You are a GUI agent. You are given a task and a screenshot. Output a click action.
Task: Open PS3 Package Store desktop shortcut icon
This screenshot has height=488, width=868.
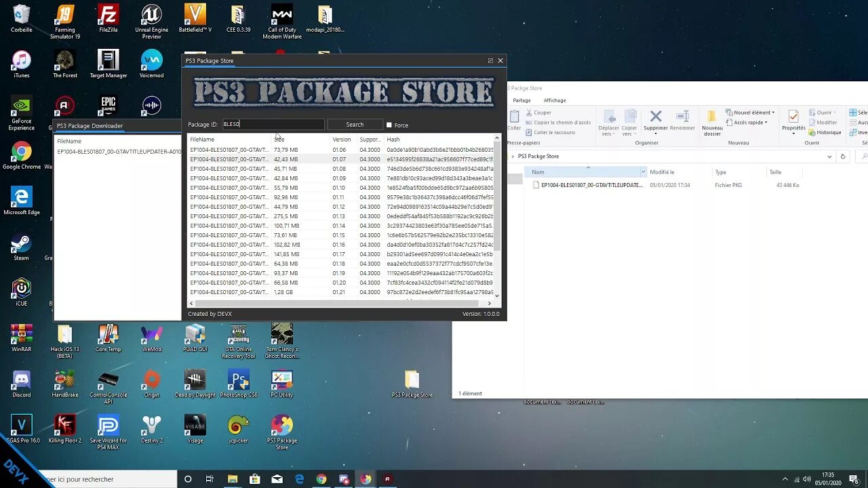coord(282,432)
